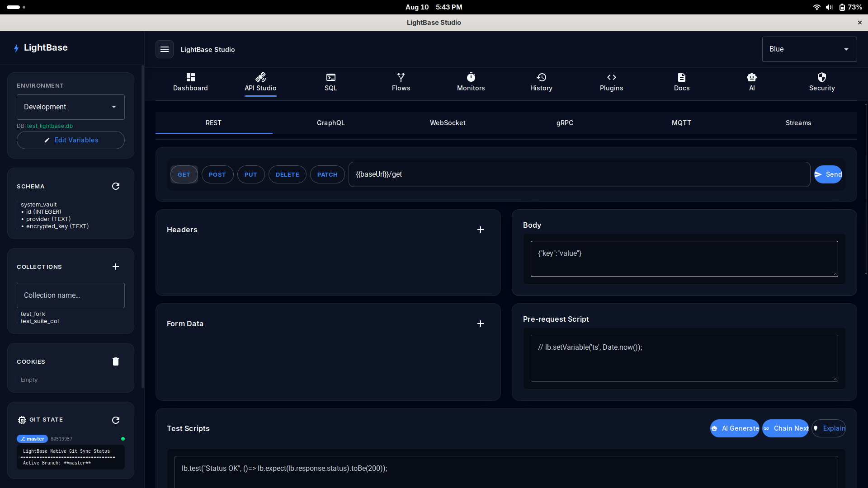Check the Wi-Fi status icon
868x488 pixels.
point(816,7)
